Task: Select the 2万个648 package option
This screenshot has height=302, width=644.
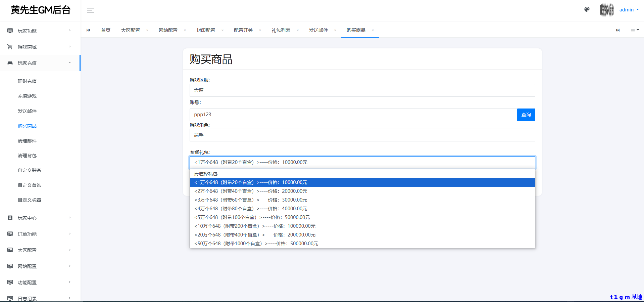Action: tap(362, 191)
